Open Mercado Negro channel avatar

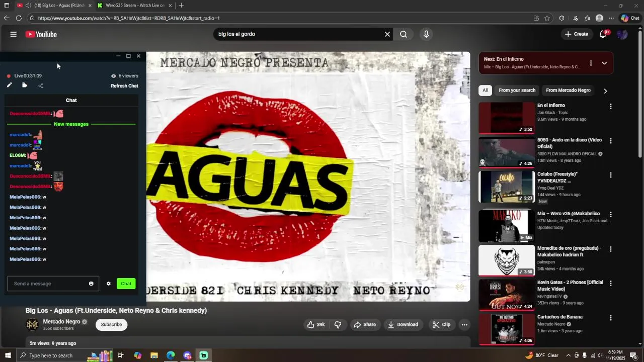(32, 325)
